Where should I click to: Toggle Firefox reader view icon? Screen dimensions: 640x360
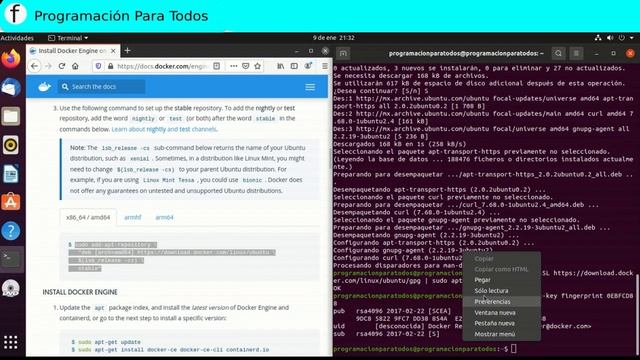point(217,66)
